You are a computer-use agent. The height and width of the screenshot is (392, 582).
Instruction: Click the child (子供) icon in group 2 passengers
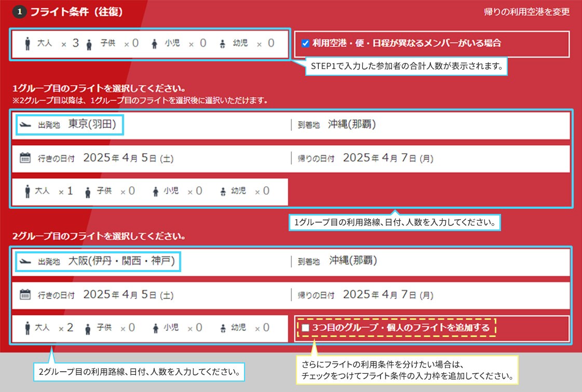pos(87,328)
